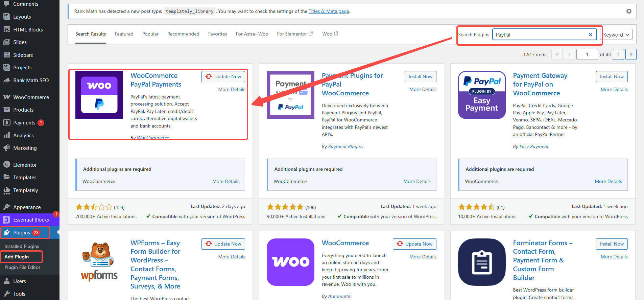Click the Tools wrench icon
The width and height of the screenshot is (644, 300).
coord(7,294)
